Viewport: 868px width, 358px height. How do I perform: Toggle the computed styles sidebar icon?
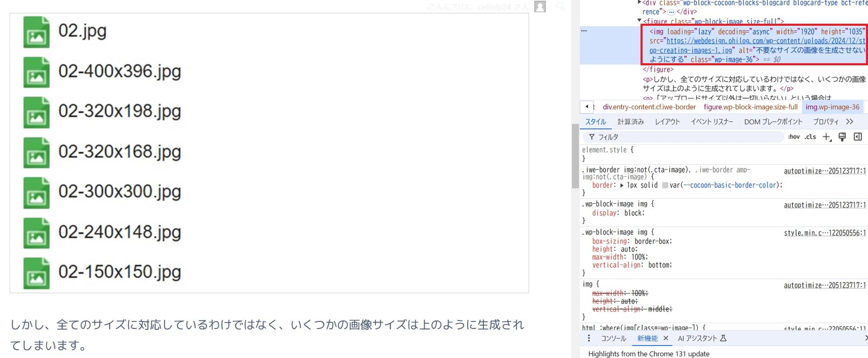(858, 137)
